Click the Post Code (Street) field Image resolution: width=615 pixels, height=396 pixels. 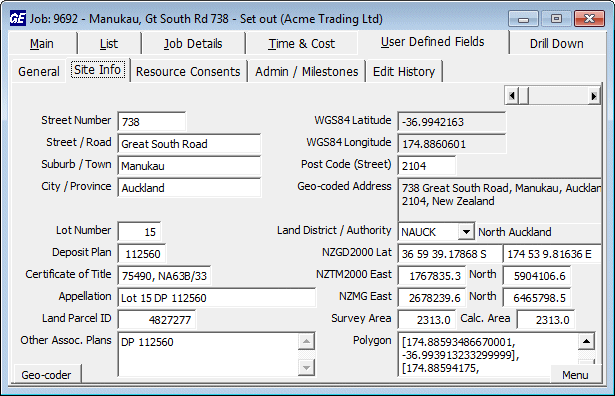(x=427, y=165)
